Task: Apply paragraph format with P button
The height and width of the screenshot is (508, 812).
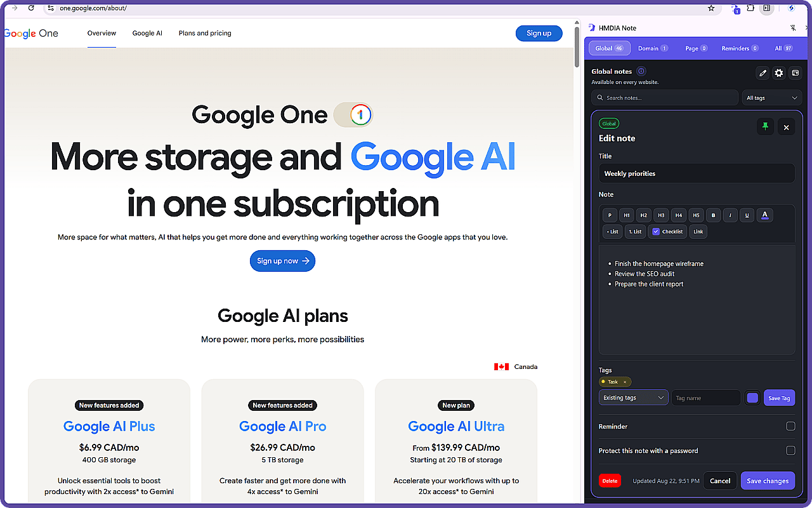Action: [610, 215]
